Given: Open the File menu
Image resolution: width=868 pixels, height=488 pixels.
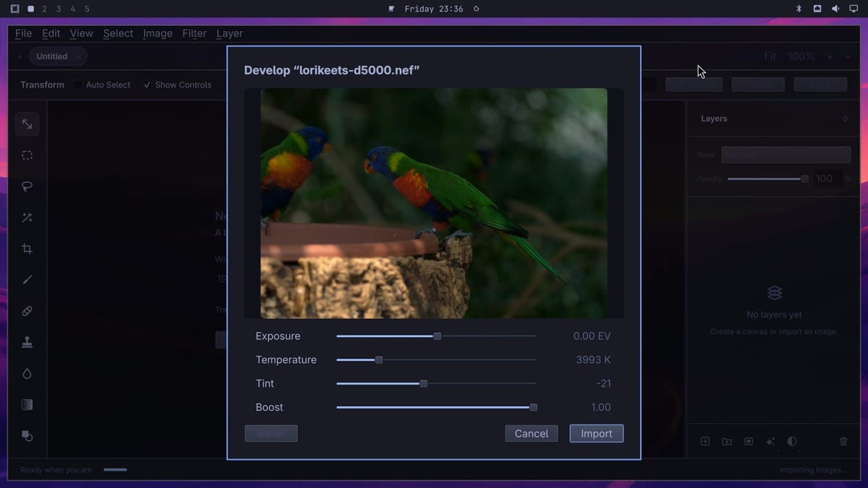Looking at the screenshot, I should (x=23, y=33).
